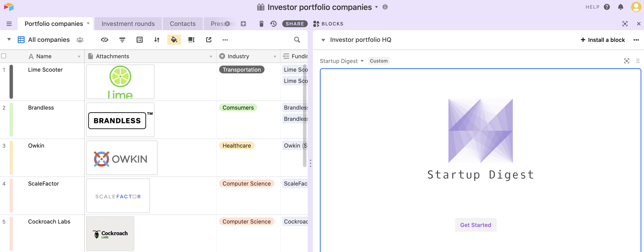Screen dimensions: 644x252
Task: Open the search magnifier icon
Action: click(297, 40)
